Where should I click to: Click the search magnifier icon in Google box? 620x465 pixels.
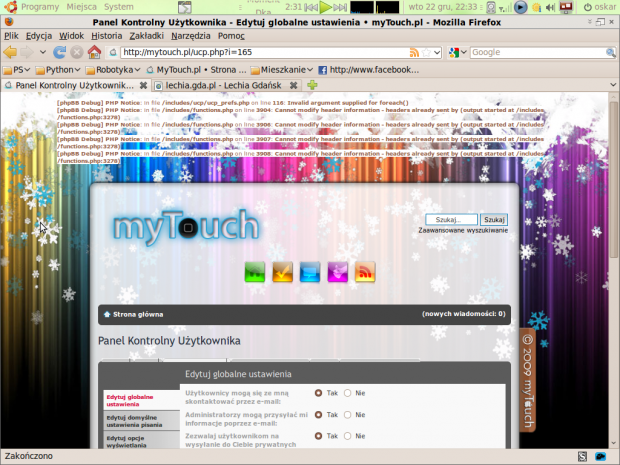[611, 52]
